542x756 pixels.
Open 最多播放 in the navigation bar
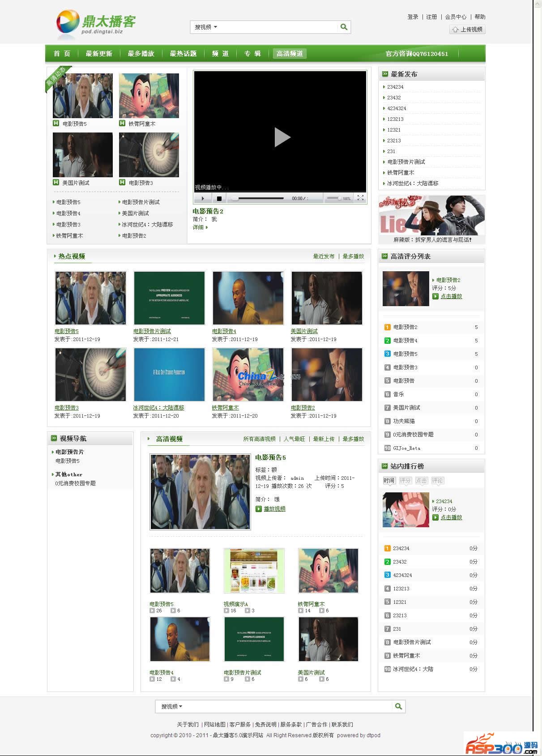(x=141, y=54)
